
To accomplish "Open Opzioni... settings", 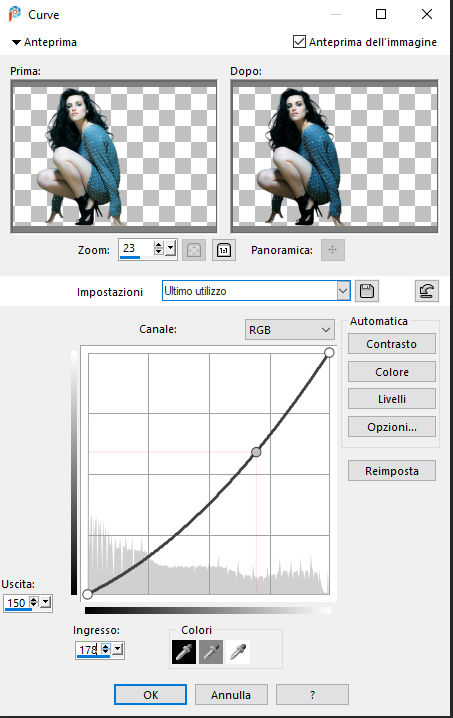I will 392,427.
